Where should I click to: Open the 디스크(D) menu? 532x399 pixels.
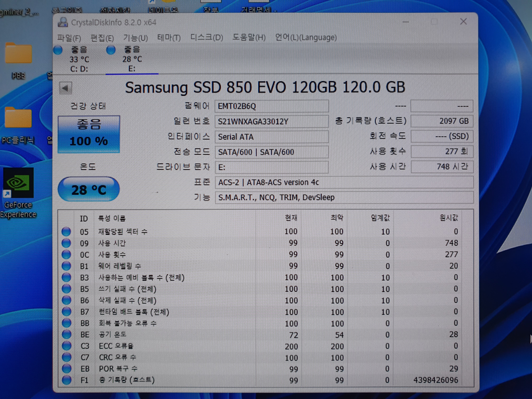click(207, 37)
